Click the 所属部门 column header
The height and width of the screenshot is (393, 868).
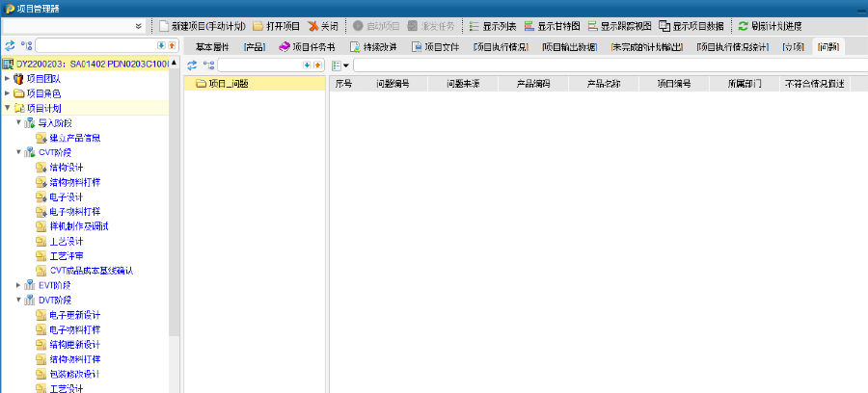coord(744,84)
